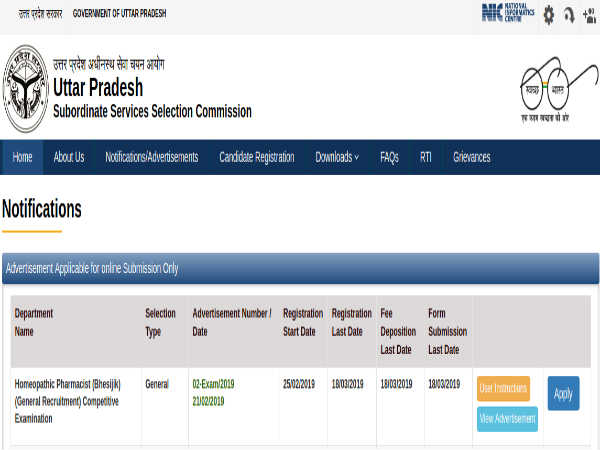
Task: Open Notifications/Advertisements page
Action: point(152,157)
